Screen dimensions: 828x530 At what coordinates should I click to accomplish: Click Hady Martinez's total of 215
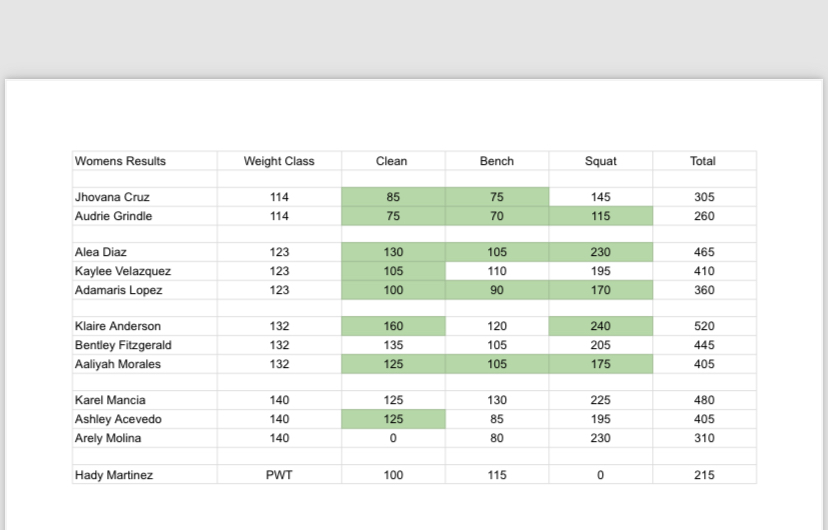[704, 475]
